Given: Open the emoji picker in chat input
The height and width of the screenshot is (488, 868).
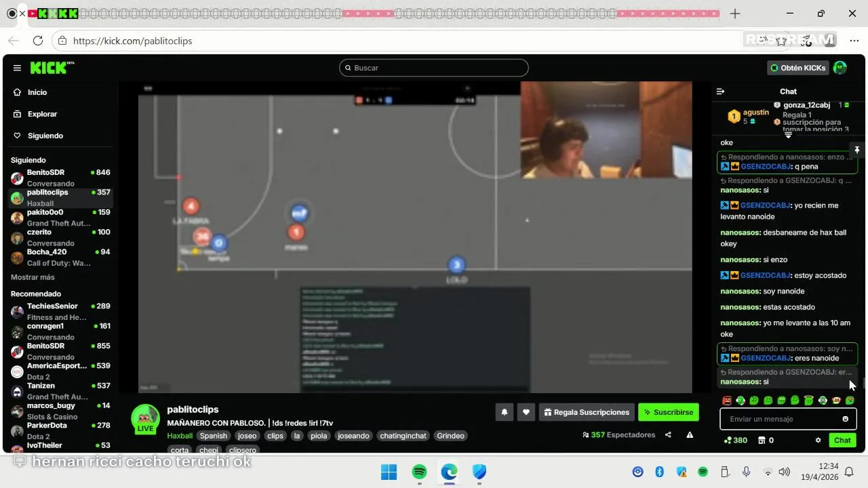Looking at the screenshot, I should [845, 419].
